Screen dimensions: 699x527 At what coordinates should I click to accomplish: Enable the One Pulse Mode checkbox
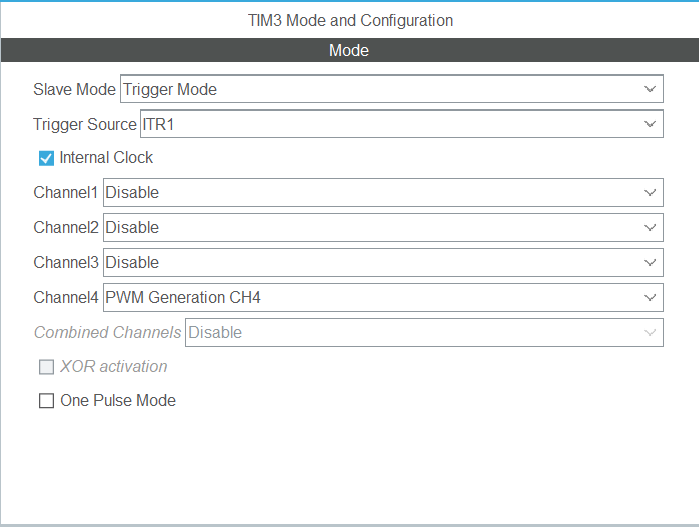coord(46,401)
